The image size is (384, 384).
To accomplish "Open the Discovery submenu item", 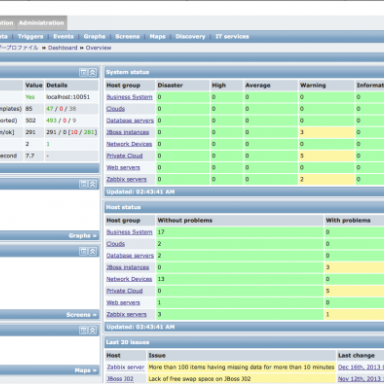I will click(x=190, y=37).
